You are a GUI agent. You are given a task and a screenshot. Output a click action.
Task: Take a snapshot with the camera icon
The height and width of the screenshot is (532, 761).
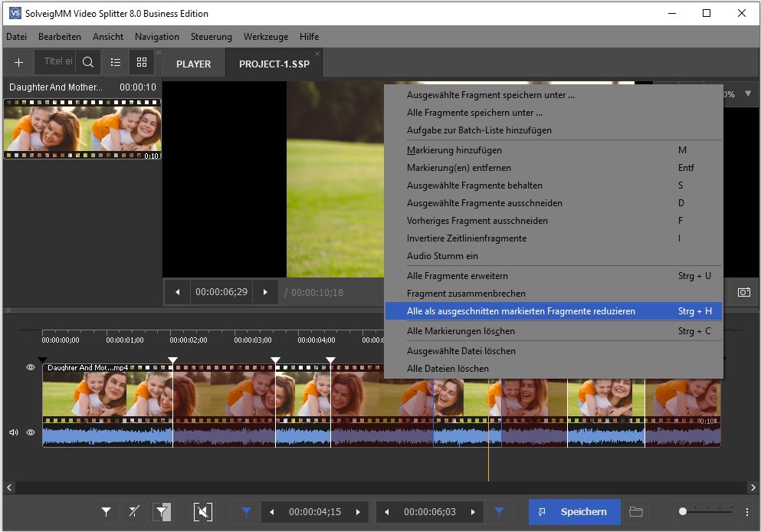(x=743, y=292)
